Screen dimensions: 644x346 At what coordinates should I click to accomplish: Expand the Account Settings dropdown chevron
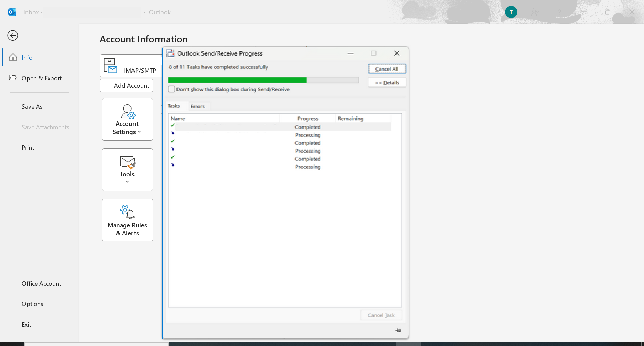139,132
